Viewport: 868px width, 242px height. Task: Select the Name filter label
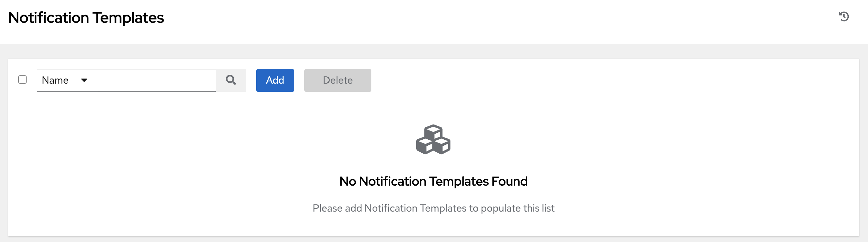tap(55, 80)
